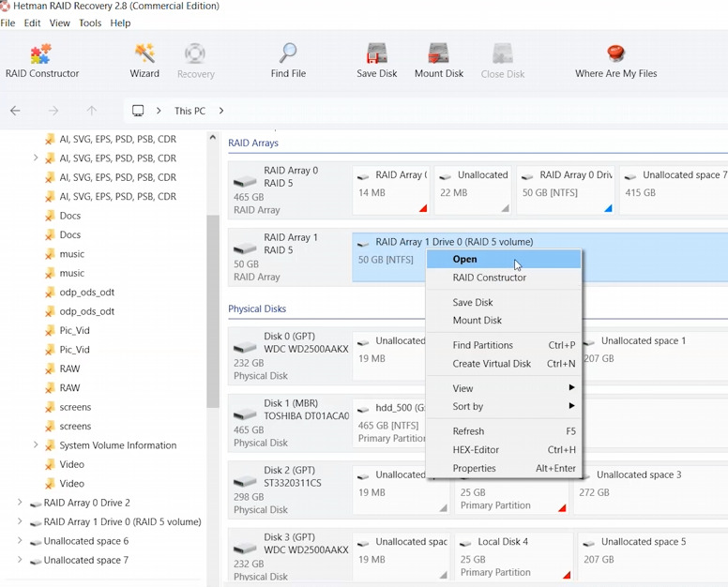728x587 pixels.
Task: Select the first music folder in tree
Action: tap(72, 254)
